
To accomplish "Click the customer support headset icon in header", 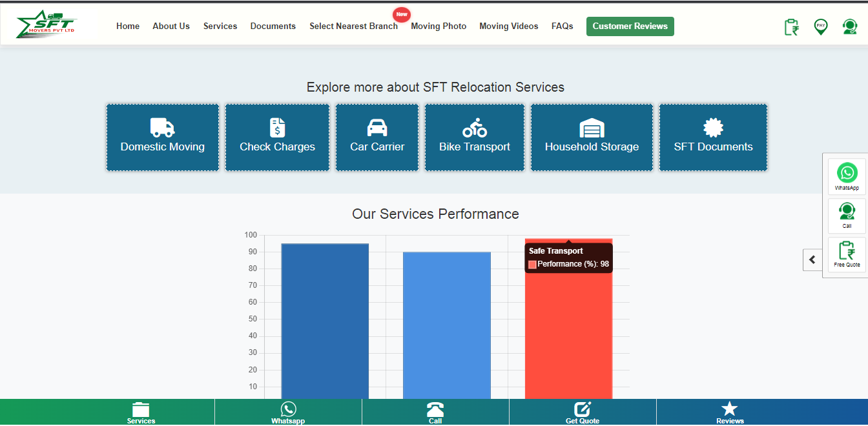I will click(x=849, y=26).
